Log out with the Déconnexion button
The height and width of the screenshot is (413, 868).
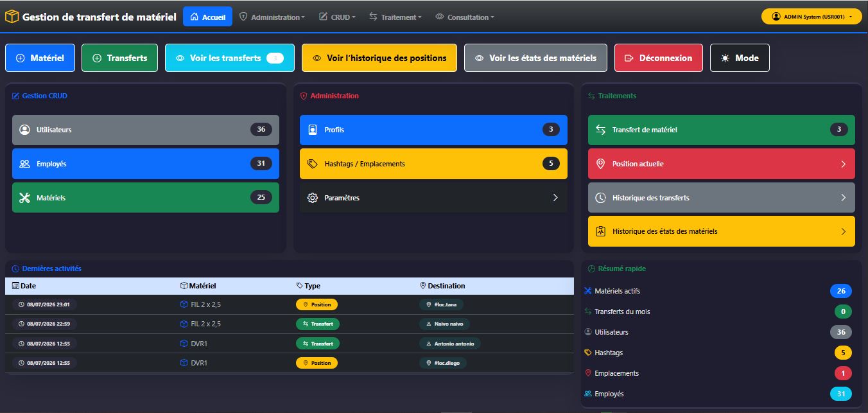coord(658,58)
